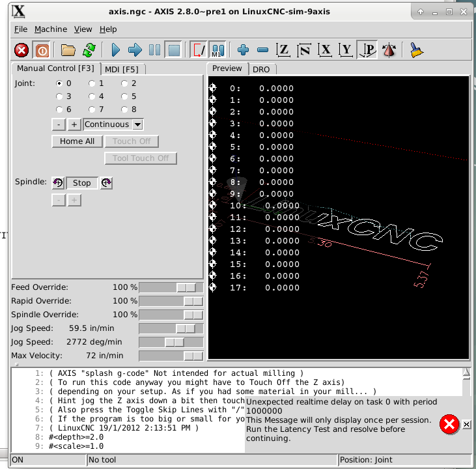This screenshot has height=469, width=476.
Task: Step through the program with arrow icon
Action: (x=135, y=50)
